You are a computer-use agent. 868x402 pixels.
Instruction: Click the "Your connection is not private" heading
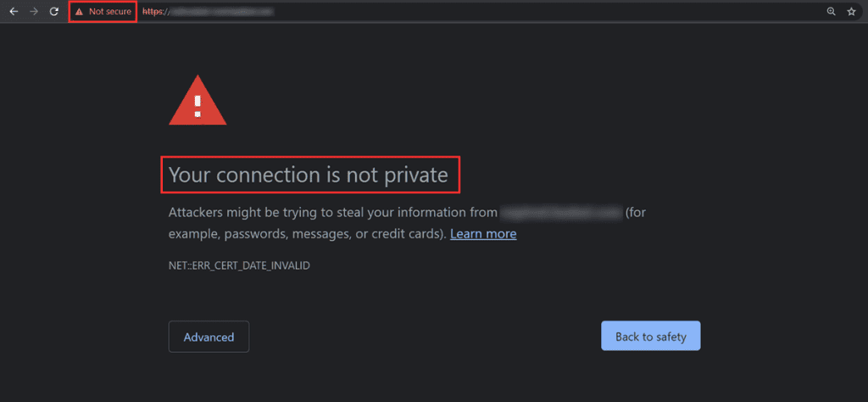(309, 176)
